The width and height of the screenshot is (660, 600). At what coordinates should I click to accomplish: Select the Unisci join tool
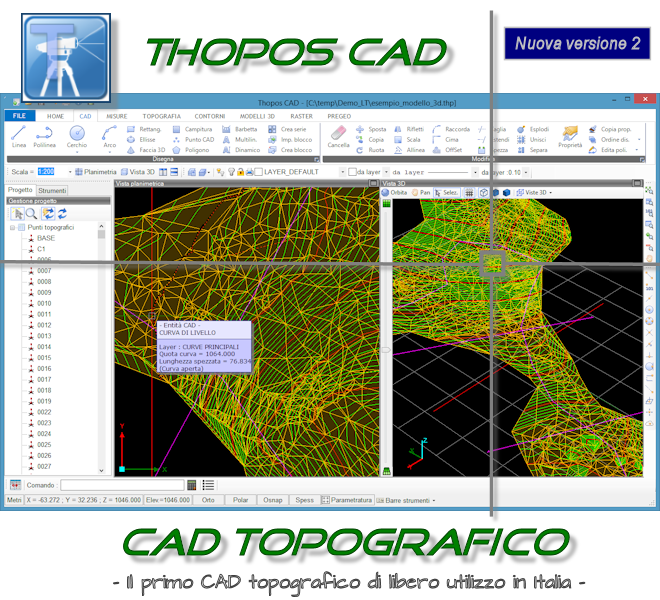(532, 139)
